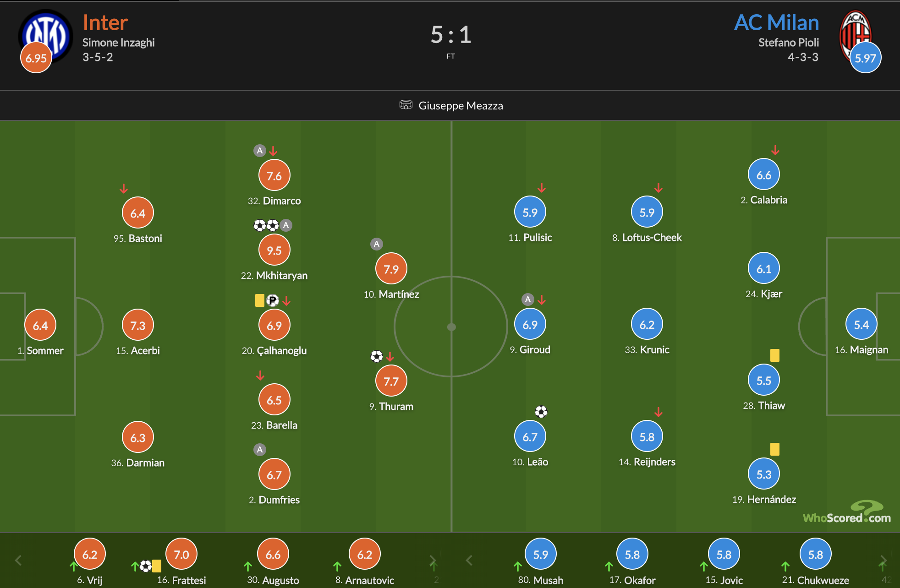The width and height of the screenshot is (900, 588).
Task: Show previous AC Milan substitutes with left chevron
Action: [x=469, y=560]
